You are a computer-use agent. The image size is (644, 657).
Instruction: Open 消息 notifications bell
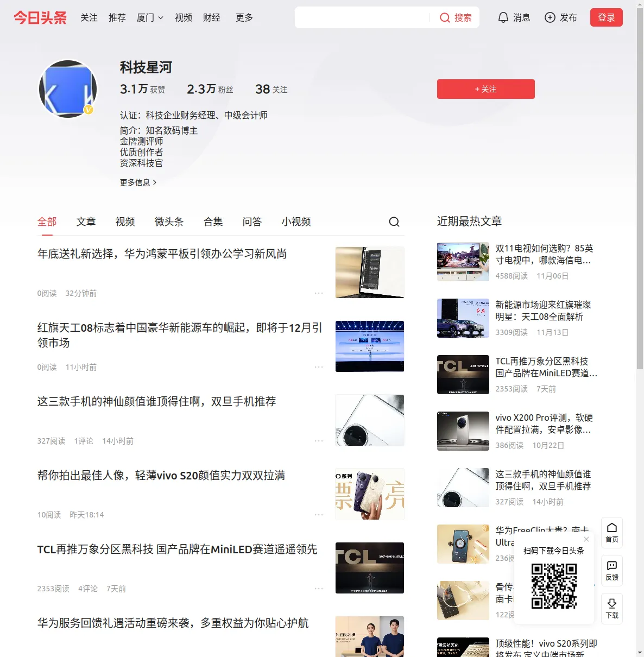point(514,17)
